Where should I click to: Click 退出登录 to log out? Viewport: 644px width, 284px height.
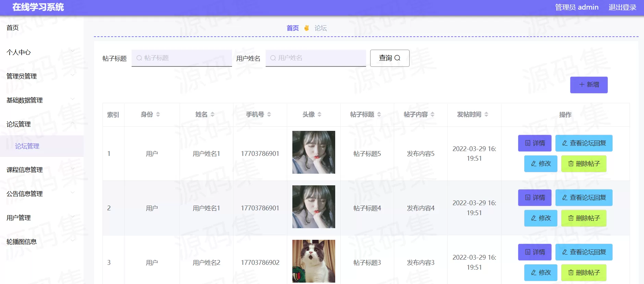622,7
